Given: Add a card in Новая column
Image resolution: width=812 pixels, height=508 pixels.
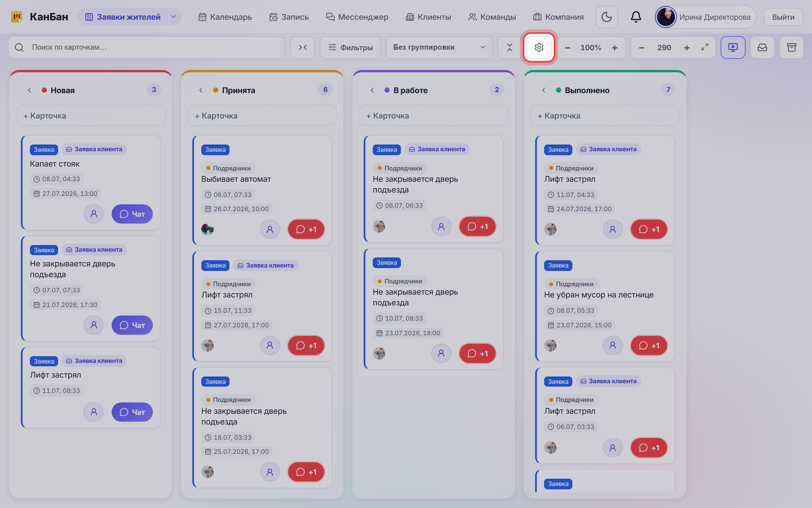Looking at the screenshot, I should (91, 116).
